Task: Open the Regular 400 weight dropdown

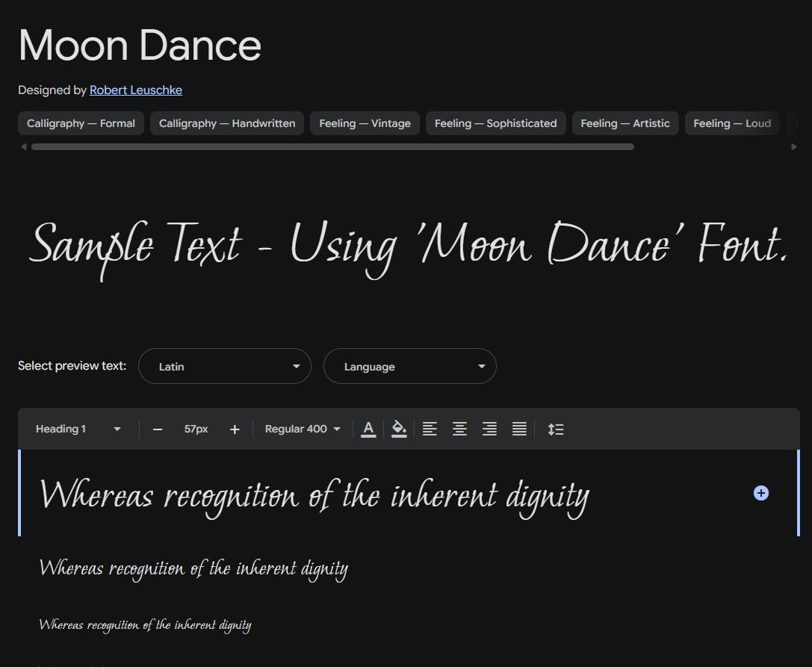Action: (303, 429)
